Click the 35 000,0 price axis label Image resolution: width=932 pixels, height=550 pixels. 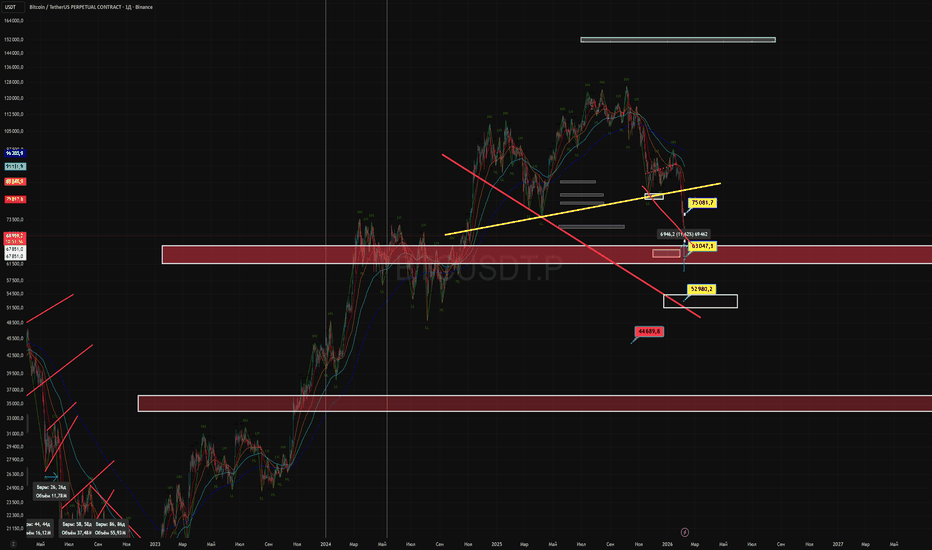(x=14, y=404)
